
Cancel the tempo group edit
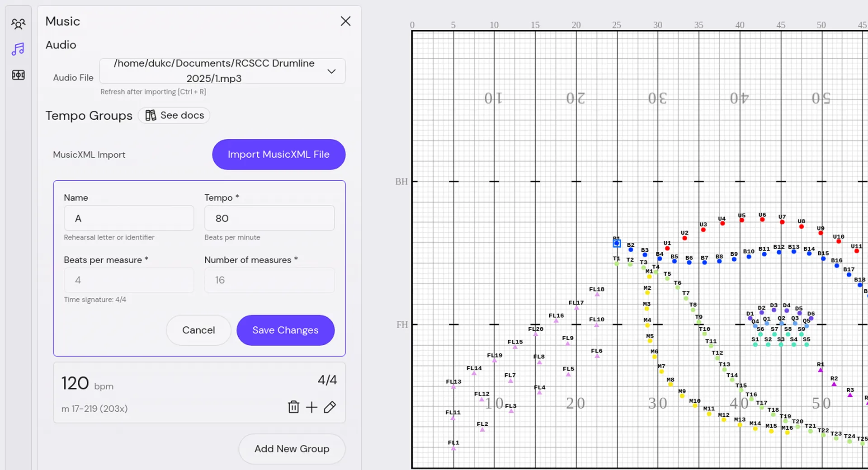pyautogui.click(x=198, y=330)
